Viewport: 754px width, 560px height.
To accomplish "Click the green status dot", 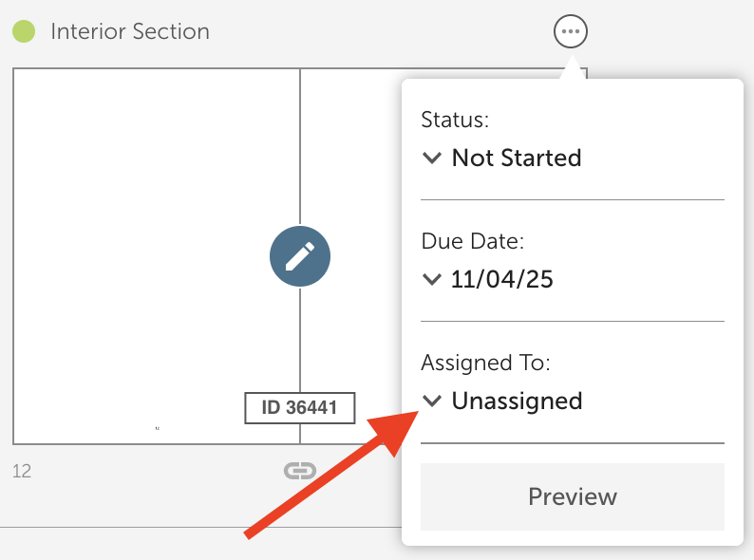I will [24, 31].
